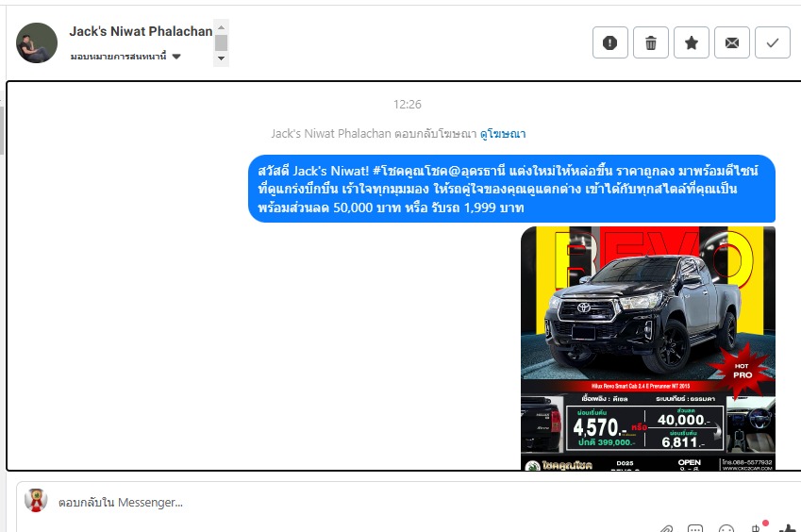801x532 pixels.
Task: Star this conversation for follow-up
Action: pyautogui.click(x=691, y=42)
